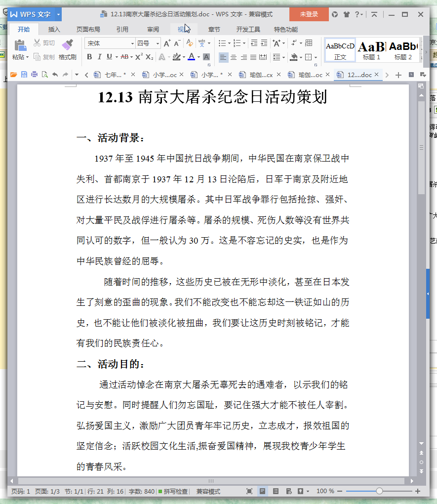Click the Paste clipboard icon
Viewport: 437px width, 504px height.
tap(20, 45)
